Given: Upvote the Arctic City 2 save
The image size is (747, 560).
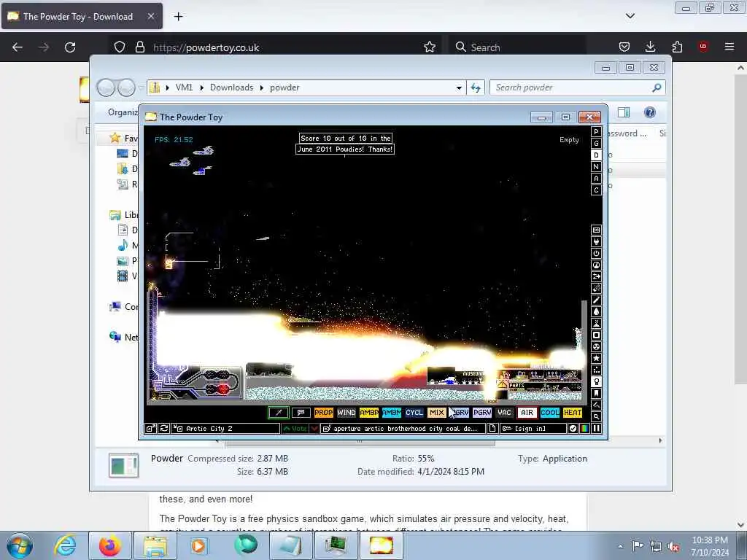Looking at the screenshot, I should point(295,429).
